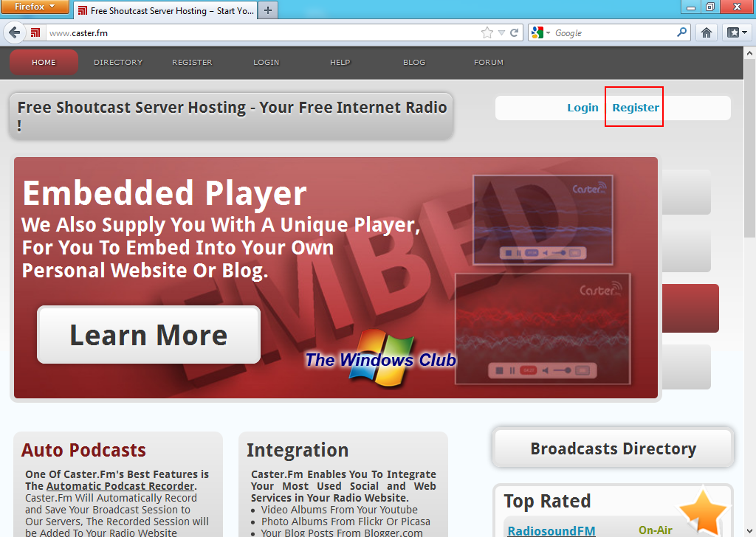Show the URL history dropdown arrow
Image resolution: width=756 pixels, height=537 pixels.
pos(501,32)
